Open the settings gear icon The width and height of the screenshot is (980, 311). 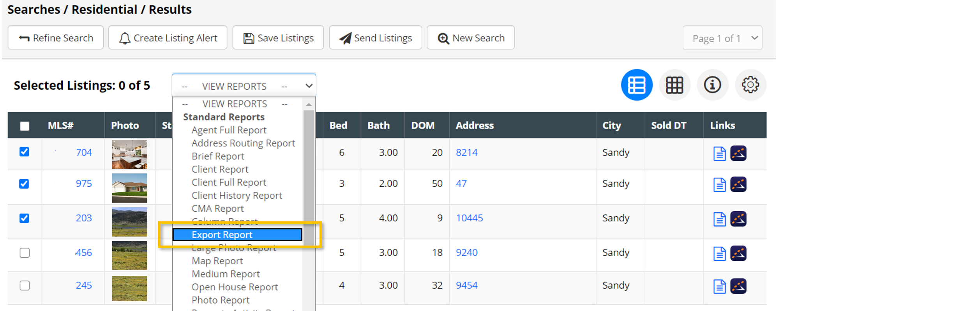click(750, 85)
